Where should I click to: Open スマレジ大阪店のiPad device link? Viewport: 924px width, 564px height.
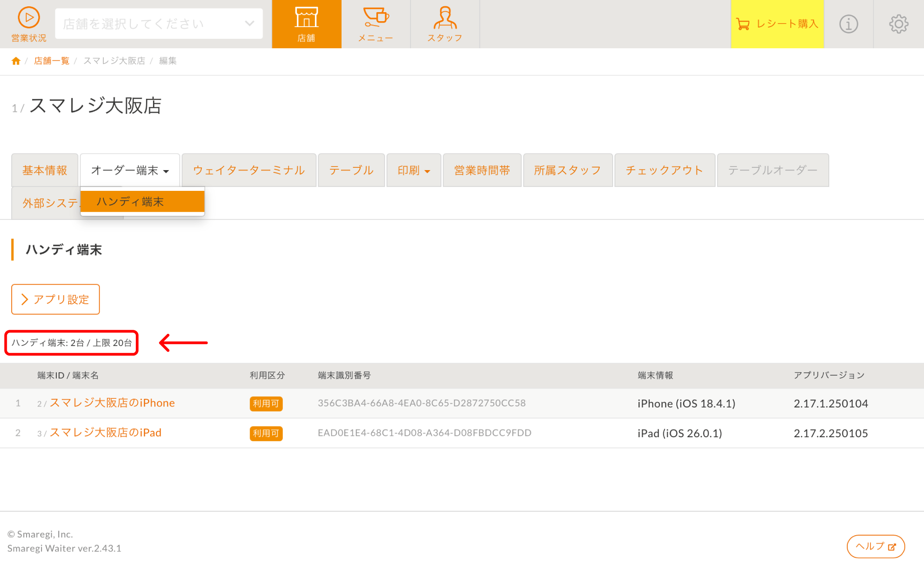pyautogui.click(x=105, y=433)
